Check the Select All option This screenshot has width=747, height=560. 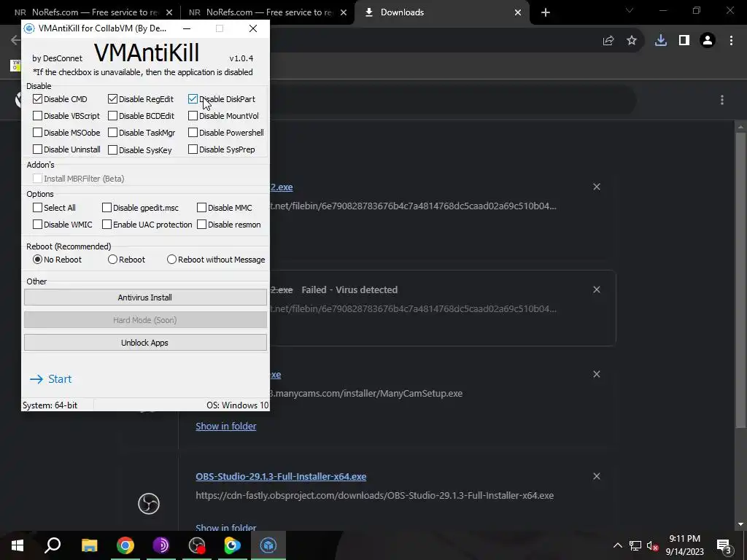point(38,208)
